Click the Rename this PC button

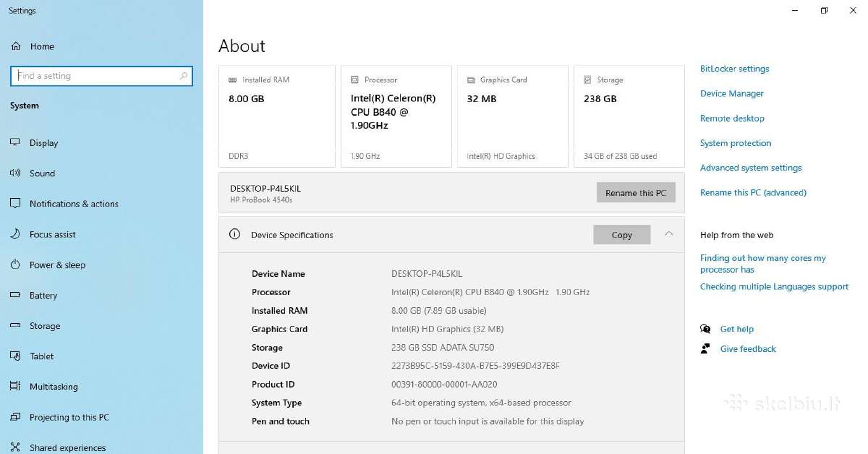(636, 193)
